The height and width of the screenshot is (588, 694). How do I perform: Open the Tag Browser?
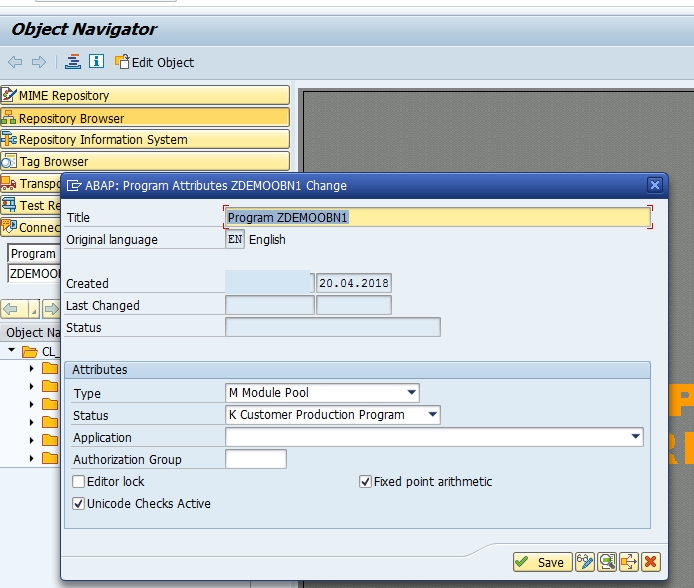145,161
